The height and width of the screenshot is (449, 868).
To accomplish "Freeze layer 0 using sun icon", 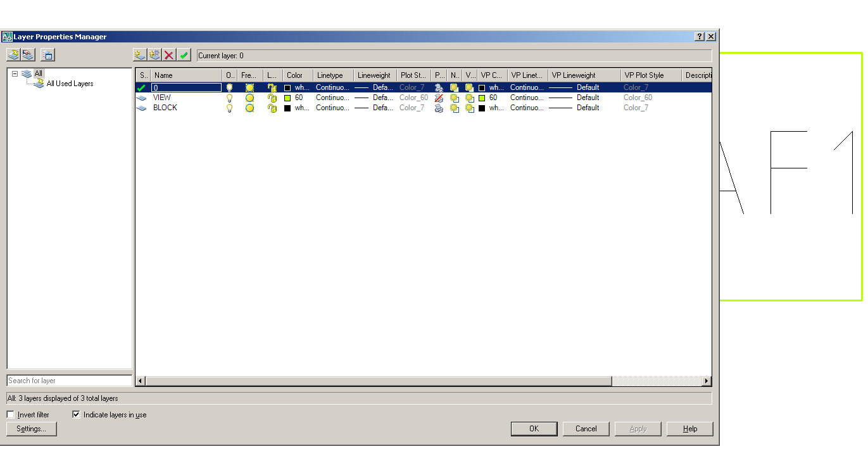I will point(249,88).
